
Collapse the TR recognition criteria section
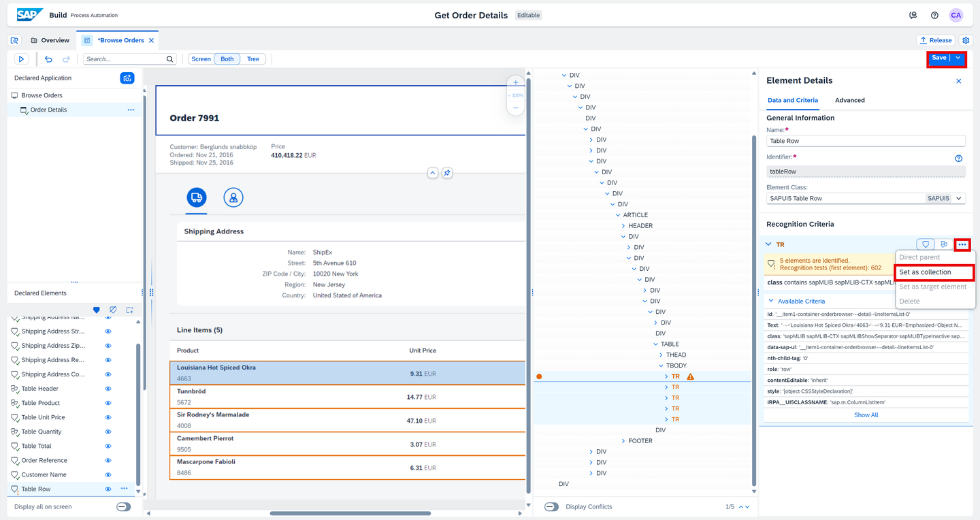[768, 244]
